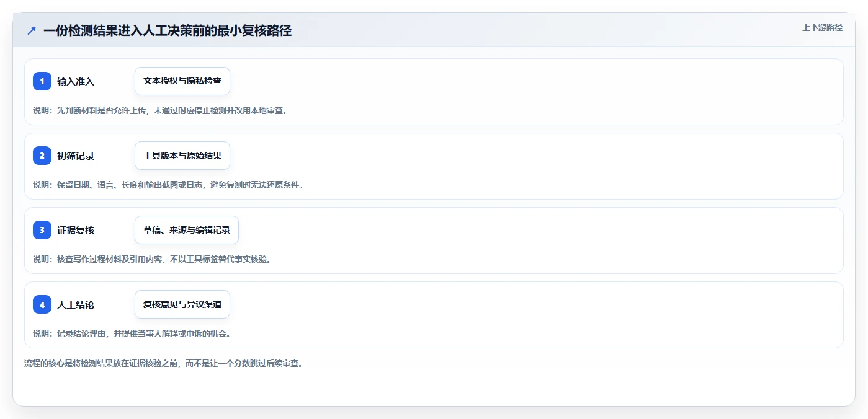This screenshot has height=419, width=868.
Task: Click the 输入准入 step label
Action: click(x=76, y=81)
